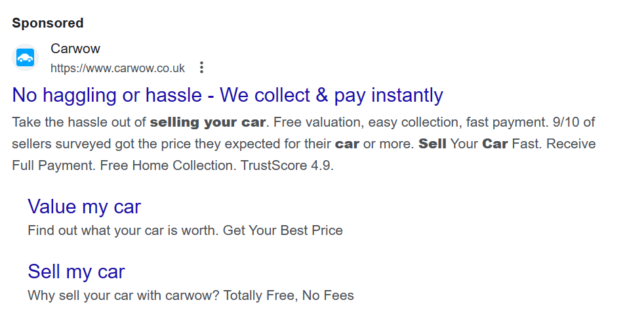
Task: Click the bold 'Sell' word in description
Action: coord(432,144)
